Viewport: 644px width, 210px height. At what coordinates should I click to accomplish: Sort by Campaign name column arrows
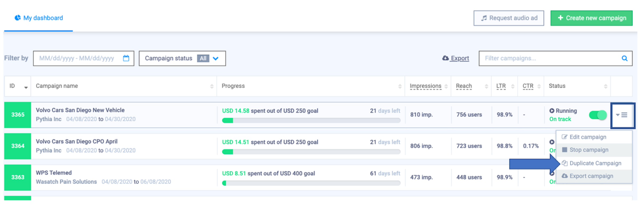pos(212,86)
